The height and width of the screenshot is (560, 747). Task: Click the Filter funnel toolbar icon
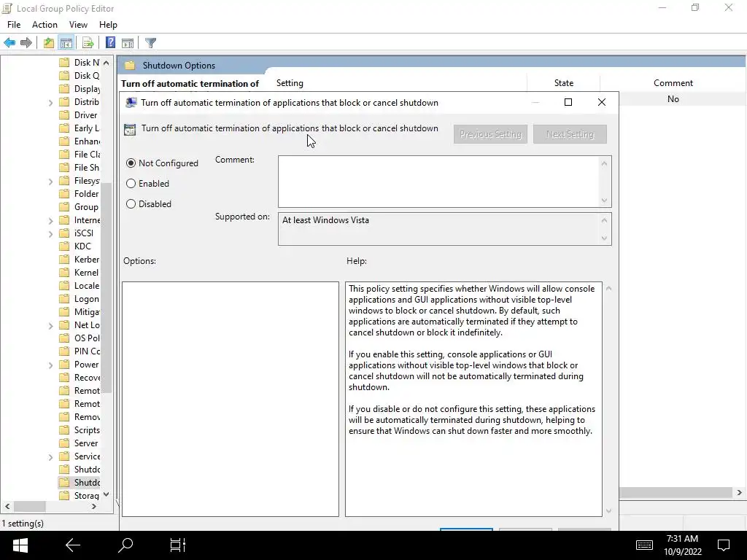coord(150,43)
